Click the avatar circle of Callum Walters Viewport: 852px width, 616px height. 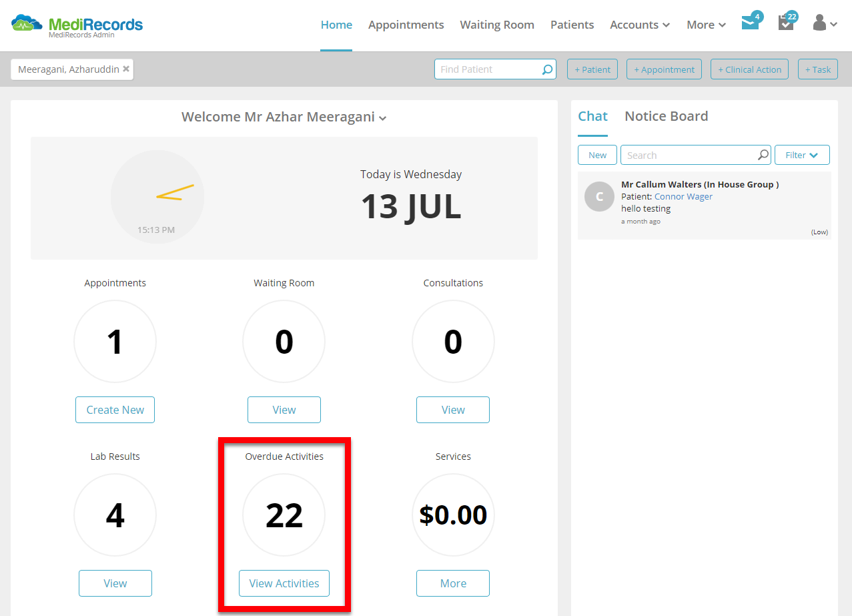coord(599,196)
